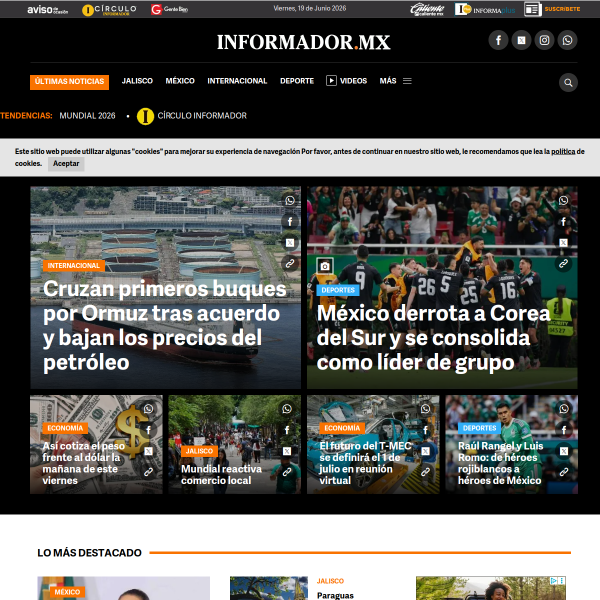Share T-MEC article via WhatsApp icon

425,409
